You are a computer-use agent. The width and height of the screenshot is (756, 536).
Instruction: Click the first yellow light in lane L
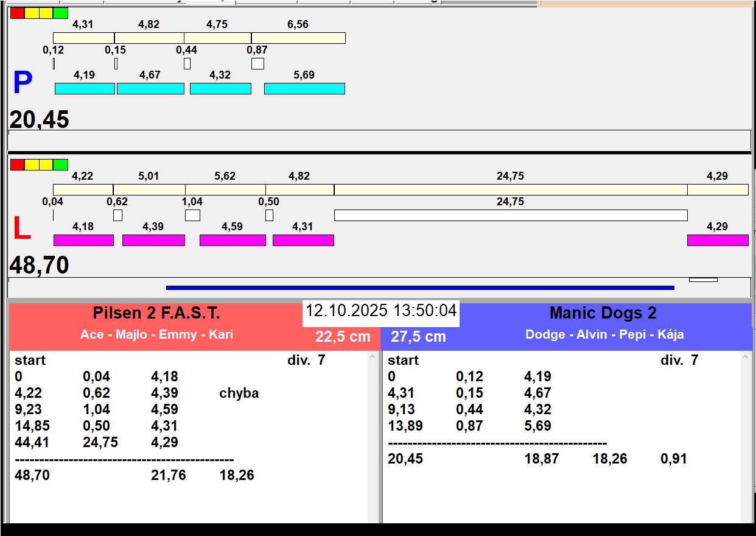pyautogui.click(x=32, y=164)
